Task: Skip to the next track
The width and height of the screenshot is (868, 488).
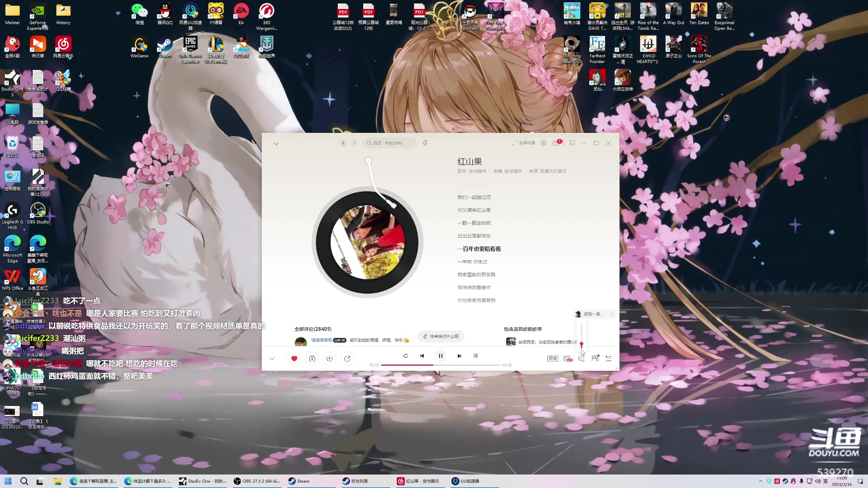Action: coord(459,356)
